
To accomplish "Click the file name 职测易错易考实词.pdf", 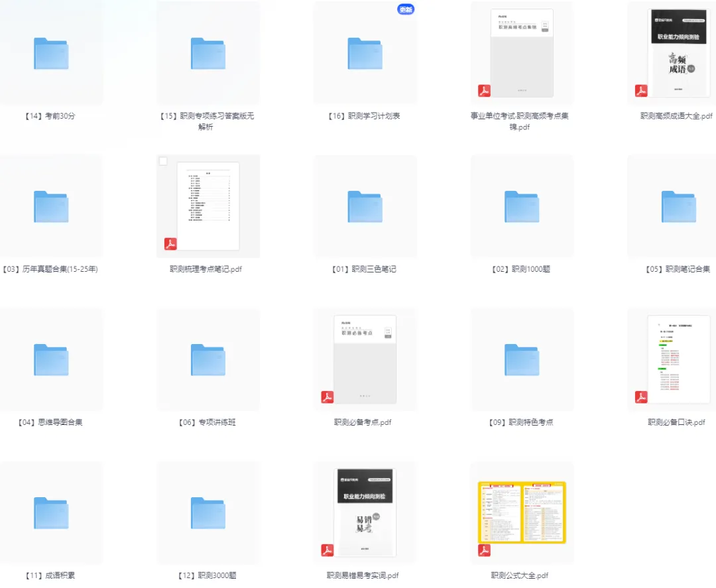I will 363,575.
